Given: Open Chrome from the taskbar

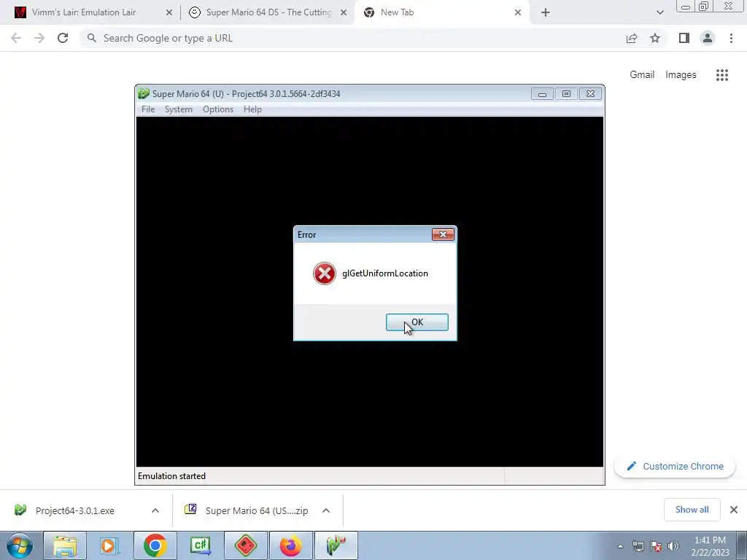Looking at the screenshot, I should point(155,545).
